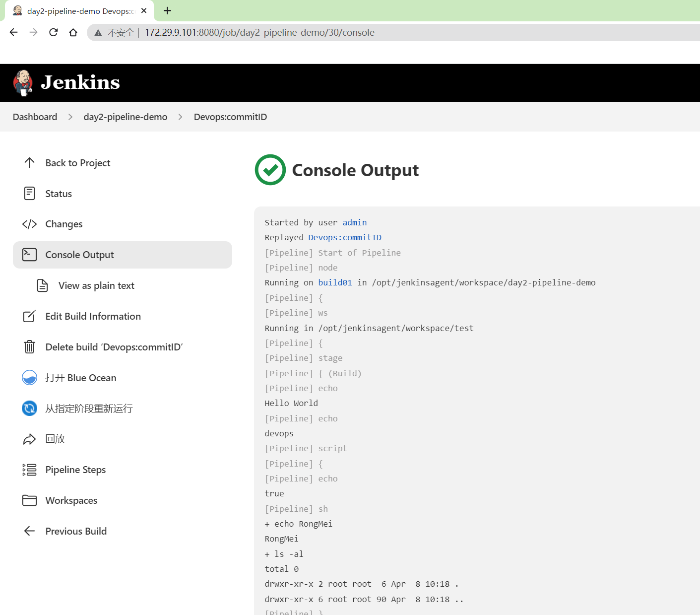The height and width of the screenshot is (615, 700).
Task: Click the '[Pipeline] sh' line
Action: point(296,509)
